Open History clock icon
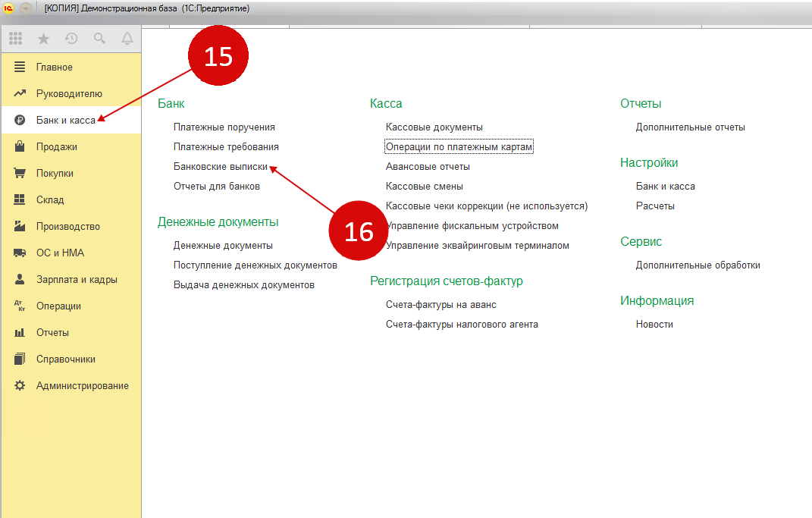Image resolution: width=812 pixels, height=518 pixels. [x=71, y=39]
